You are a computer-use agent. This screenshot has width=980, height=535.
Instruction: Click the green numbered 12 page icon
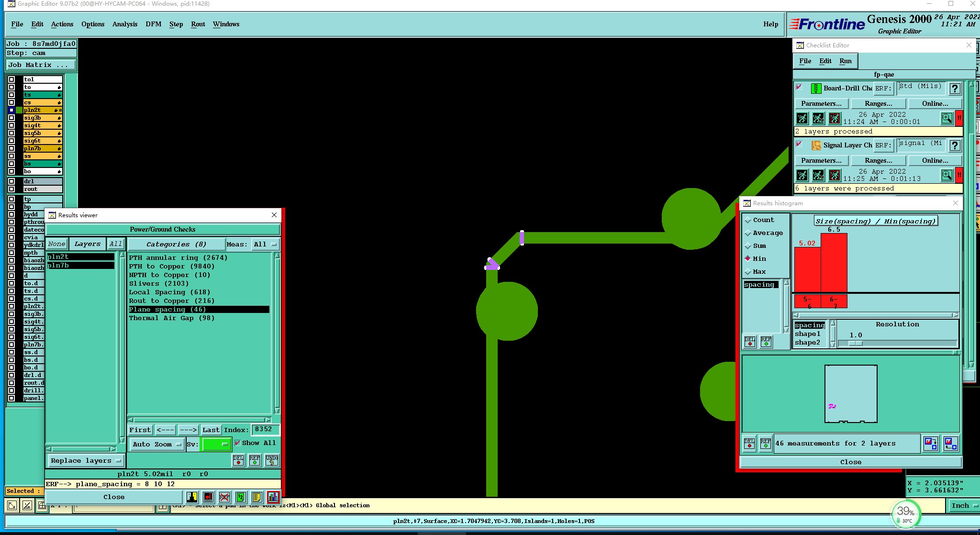(240, 497)
